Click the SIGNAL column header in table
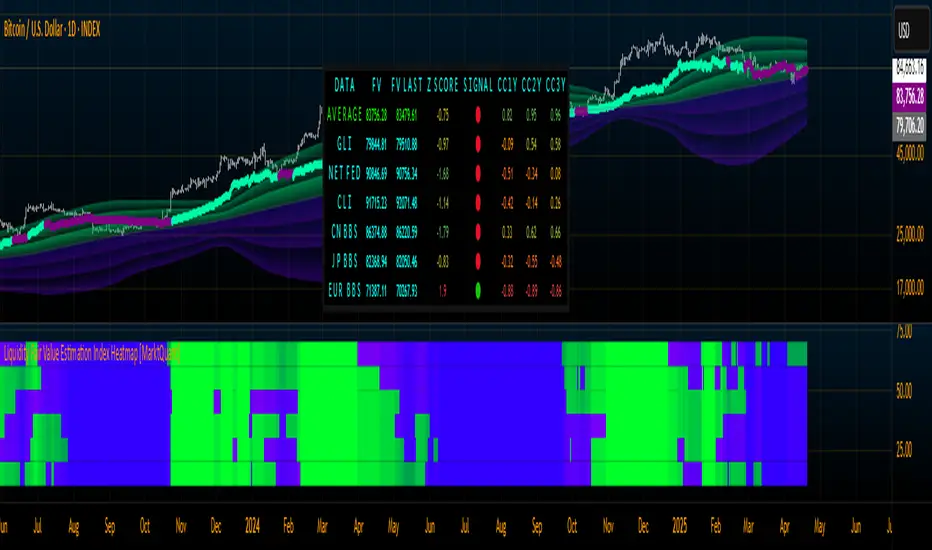 pyautogui.click(x=483, y=87)
